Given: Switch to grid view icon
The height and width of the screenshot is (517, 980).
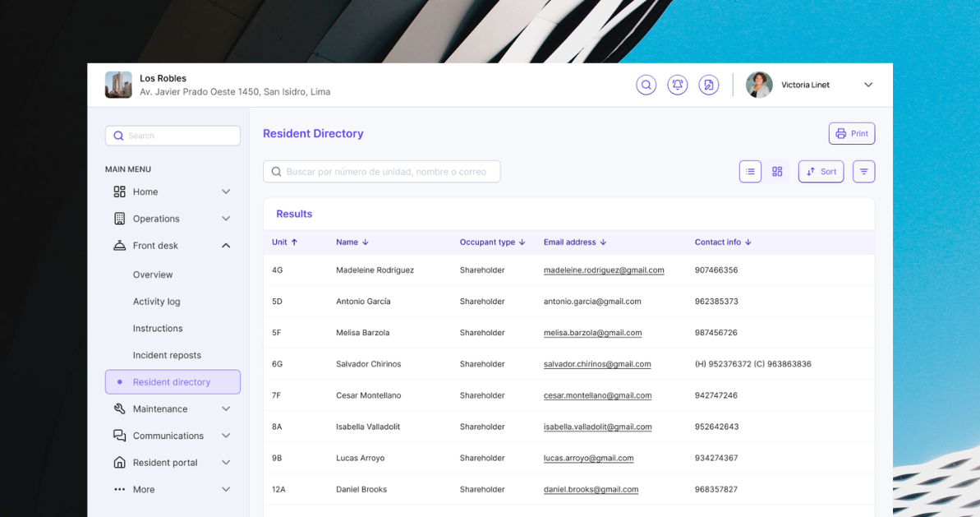Looking at the screenshot, I should (777, 171).
